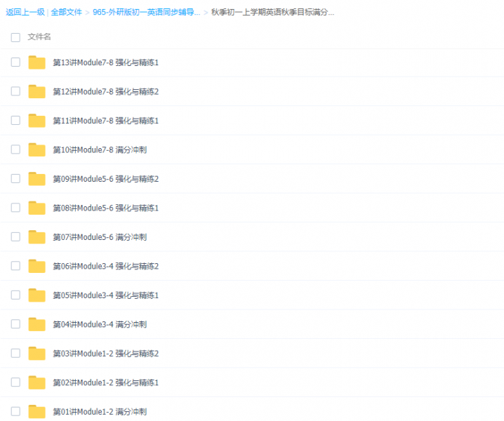
Task: Open folder name 第13讲Module7-8 强化与精练1
Action: (106, 62)
